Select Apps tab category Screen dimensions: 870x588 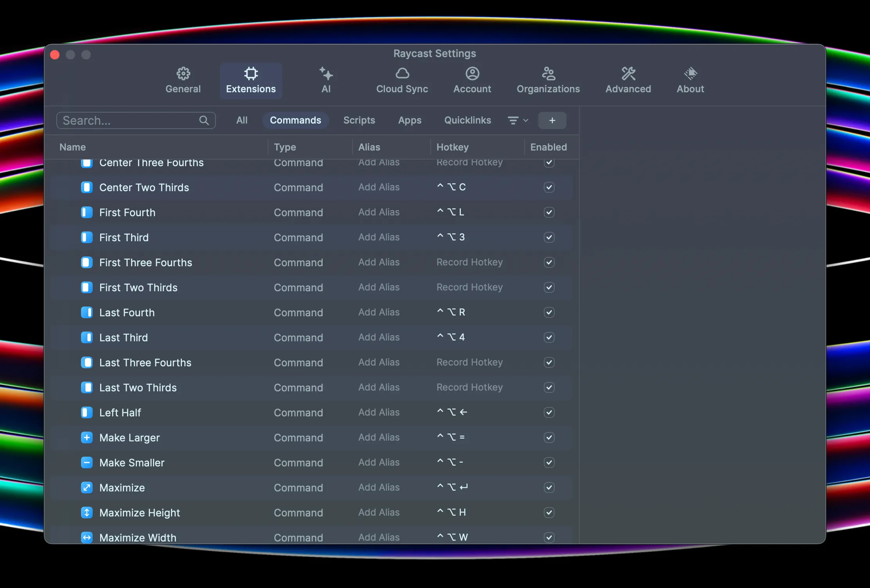tap(409, 120)
